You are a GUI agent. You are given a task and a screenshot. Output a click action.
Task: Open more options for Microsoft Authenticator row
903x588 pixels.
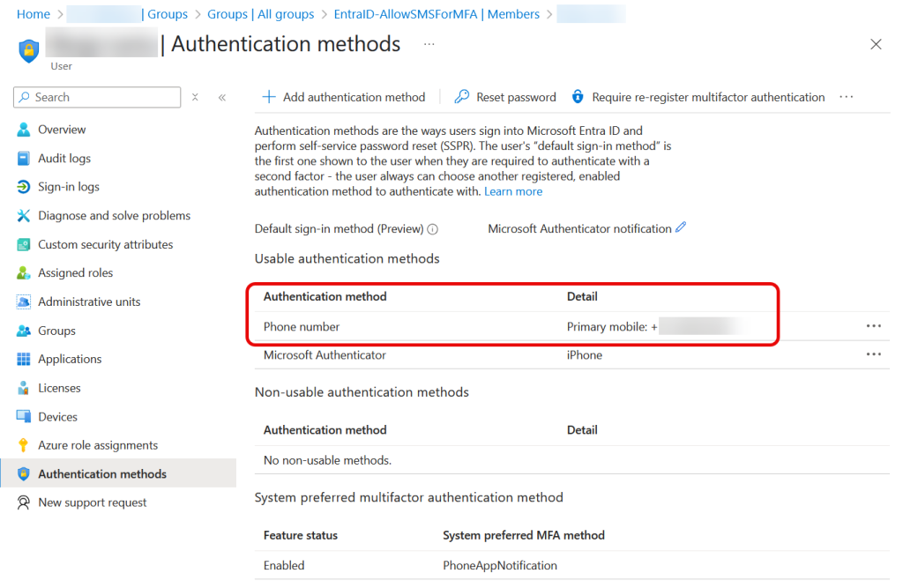(x=873, y=354)
